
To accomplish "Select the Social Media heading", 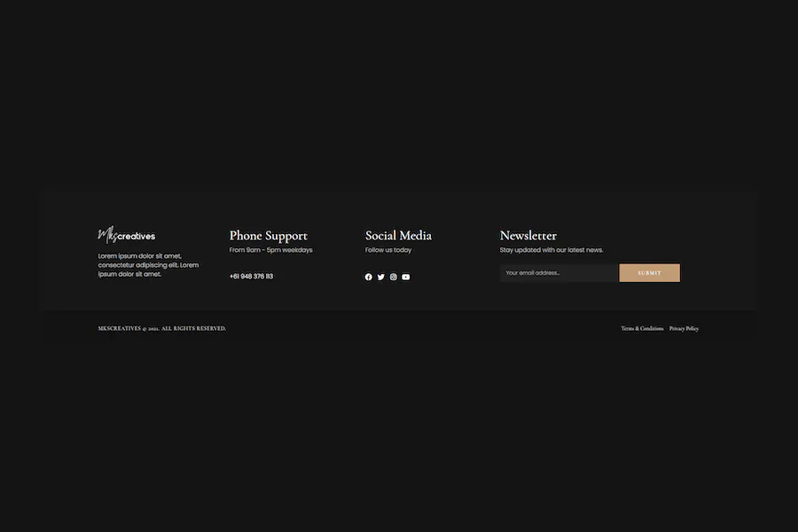I will 398,235.
